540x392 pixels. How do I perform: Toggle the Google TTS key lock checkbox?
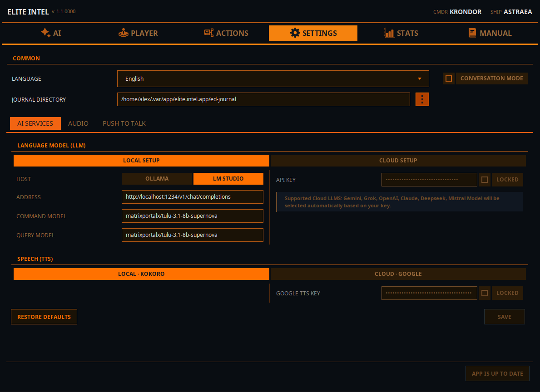click(485, 293)
